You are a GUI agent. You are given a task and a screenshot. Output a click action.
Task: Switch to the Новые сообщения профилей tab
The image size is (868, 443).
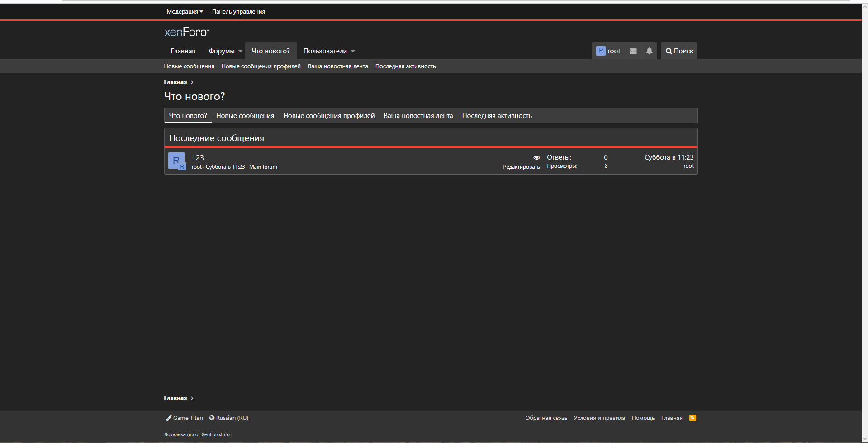click(x=329, y=116)
